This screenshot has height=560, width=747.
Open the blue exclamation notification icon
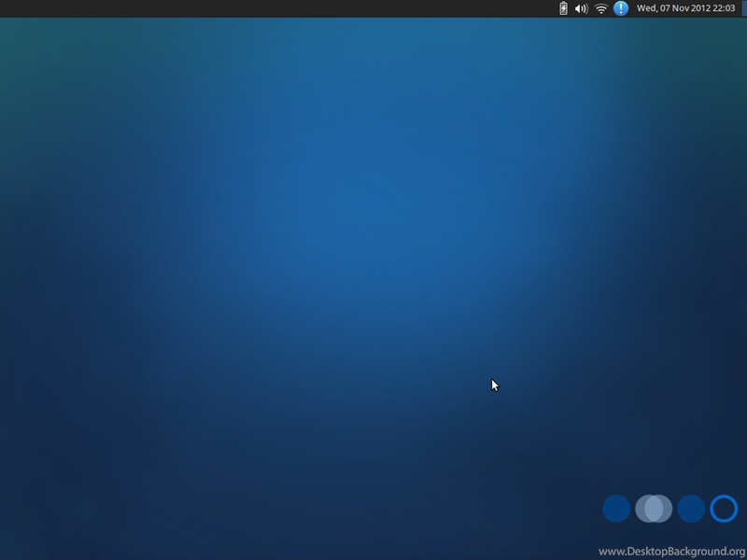[x=621, y=8]
